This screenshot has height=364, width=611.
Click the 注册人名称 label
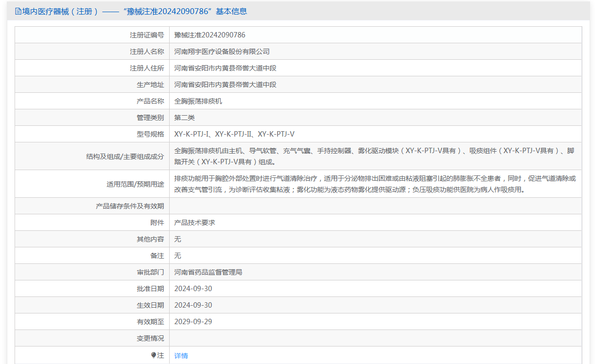147,52
